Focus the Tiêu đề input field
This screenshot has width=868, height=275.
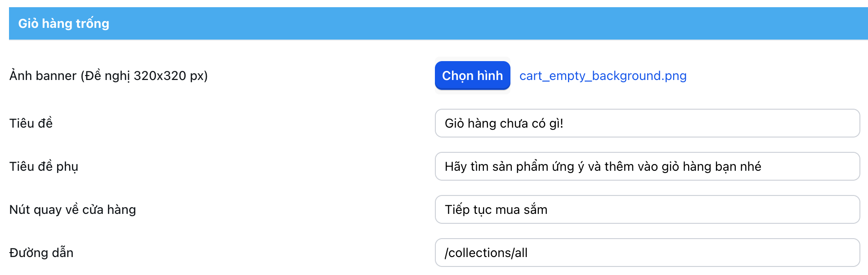[647, 123]
